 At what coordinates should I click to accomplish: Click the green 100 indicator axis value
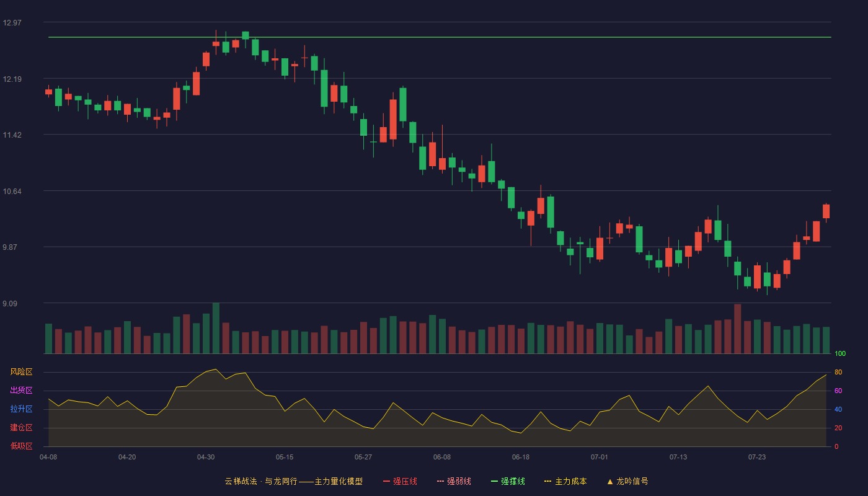tap(840, 353)
